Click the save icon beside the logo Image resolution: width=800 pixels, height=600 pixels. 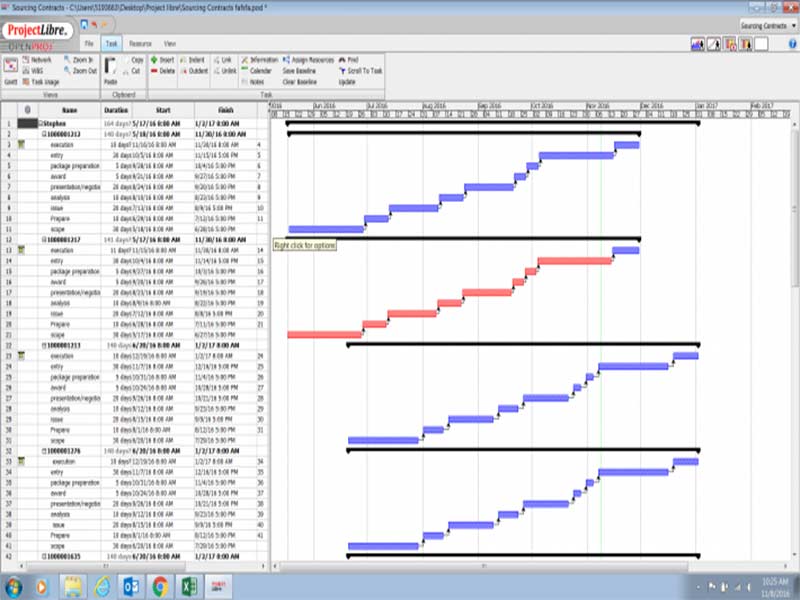coord(84,24)
